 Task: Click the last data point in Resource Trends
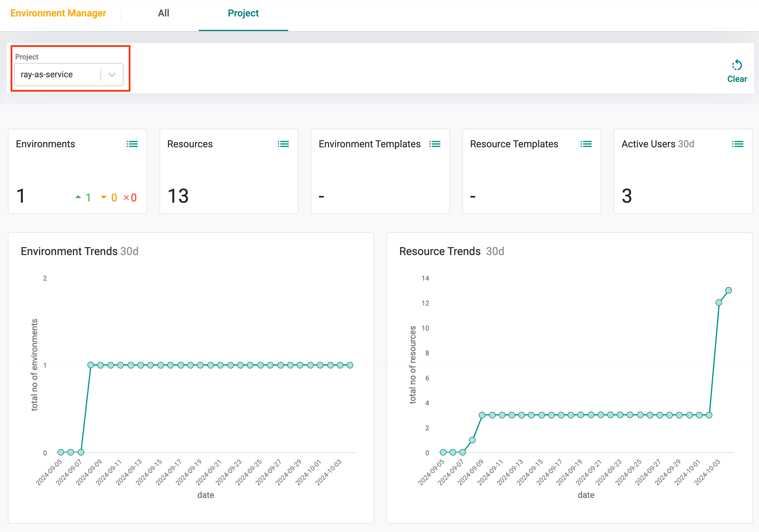point(729,290)
